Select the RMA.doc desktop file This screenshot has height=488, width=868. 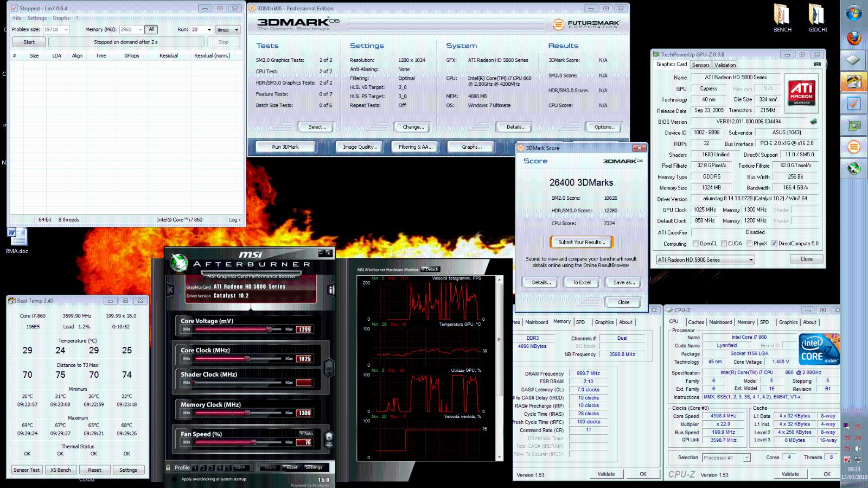click(x=17, y=240)
